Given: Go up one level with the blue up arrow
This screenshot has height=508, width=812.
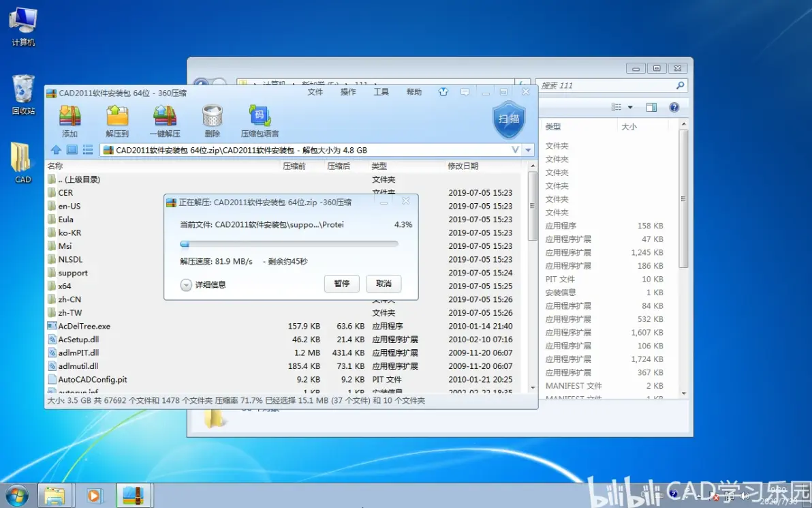Looking at the screenshot, I should tap(56, 150).
